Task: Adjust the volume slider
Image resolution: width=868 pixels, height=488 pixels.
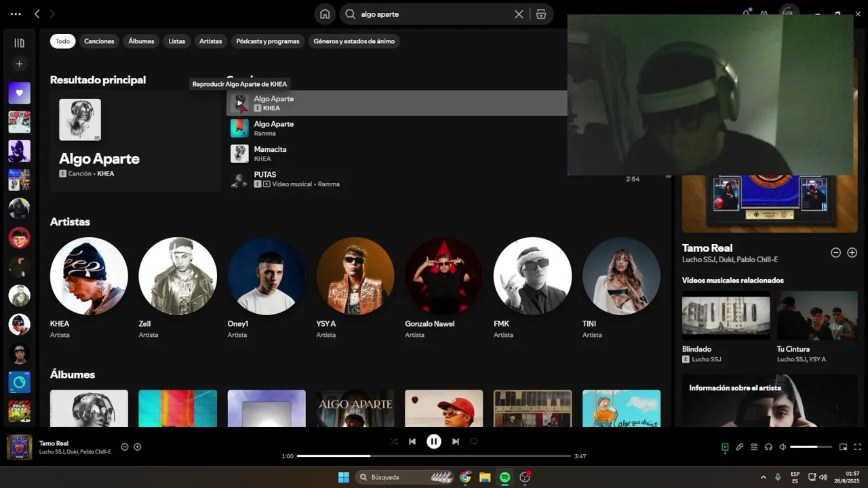Action: (x=811, y=447)
